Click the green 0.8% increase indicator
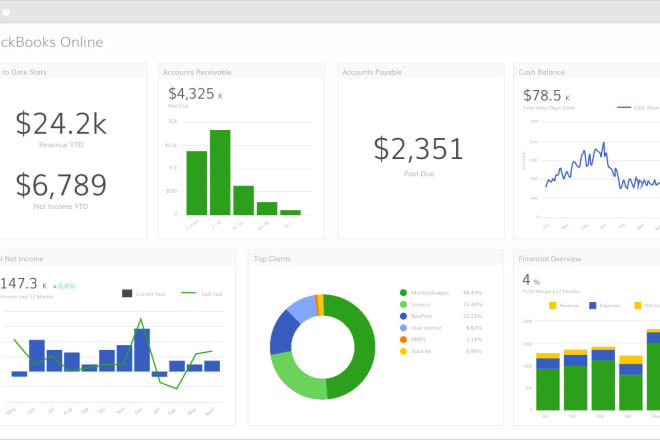 (64, 286)
